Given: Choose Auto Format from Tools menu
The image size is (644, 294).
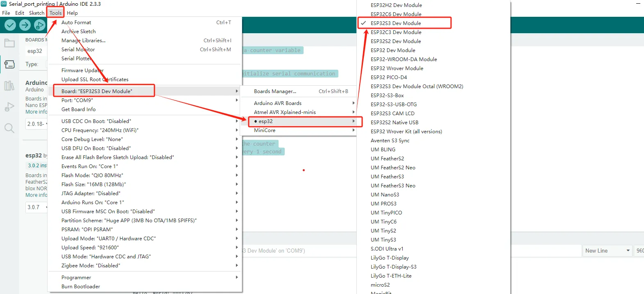Looking at the screenshot, I should click(x=145, y=23).
